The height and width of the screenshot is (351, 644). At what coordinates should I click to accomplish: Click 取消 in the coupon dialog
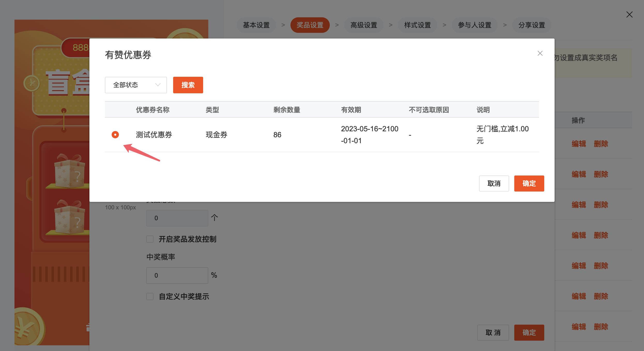pyautogui.click(x=494, y=184)
